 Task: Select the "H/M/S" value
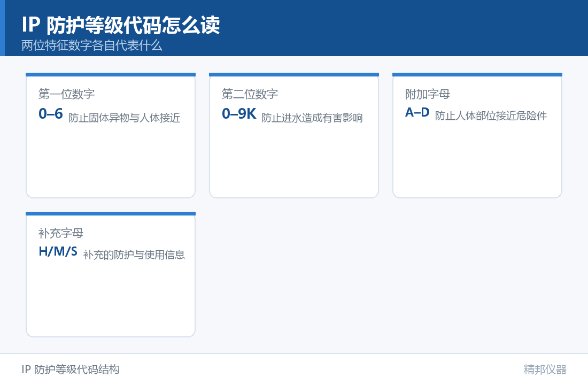pyautogui.click(x=58, y=251)
